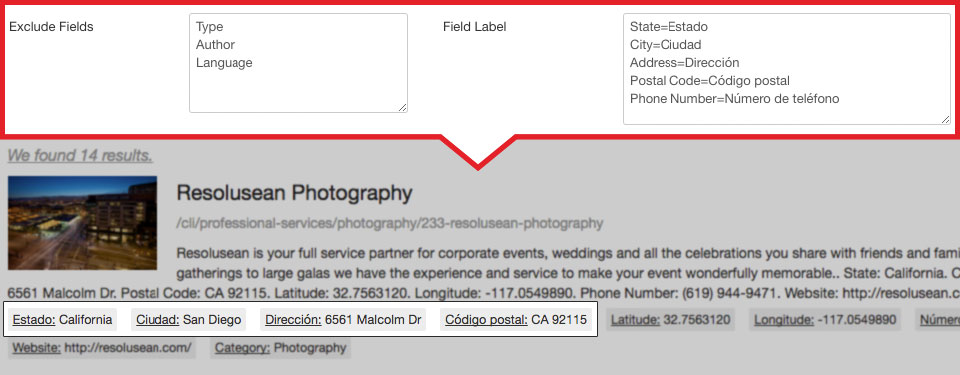Click the 'Type' line in Exclude Fields
Image resolution: width=960 pixels, height=375 pixels.
[x=209, y=27]
